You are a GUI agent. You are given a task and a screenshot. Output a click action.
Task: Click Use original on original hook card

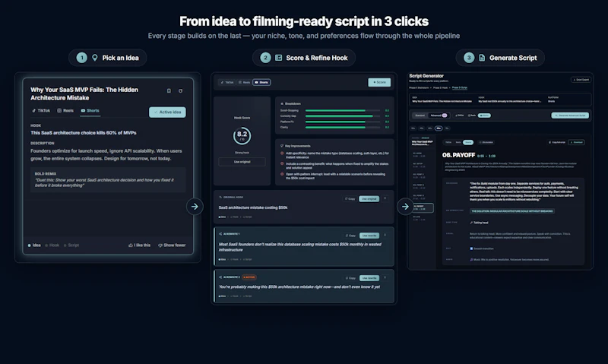[x=369, y=198]
